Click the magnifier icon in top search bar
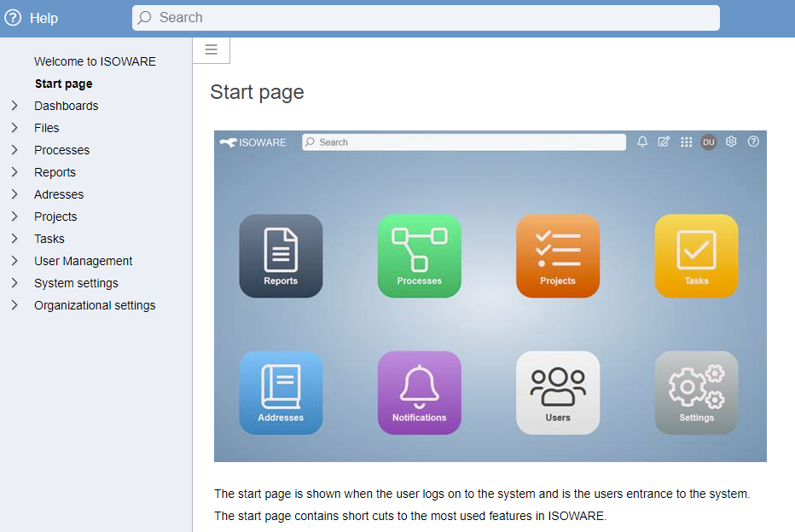The height and width of the screenshot is (532, 795). (x=144, y=18)
